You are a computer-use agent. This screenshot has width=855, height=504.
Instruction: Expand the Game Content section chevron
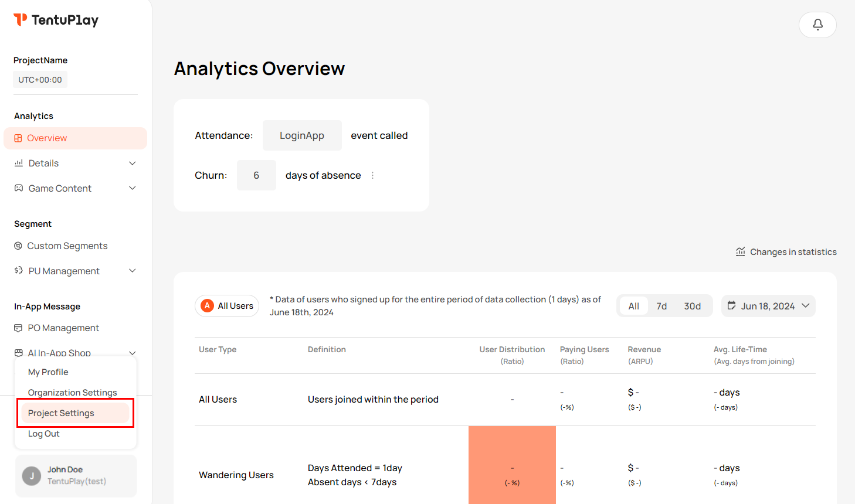point(133,188)
